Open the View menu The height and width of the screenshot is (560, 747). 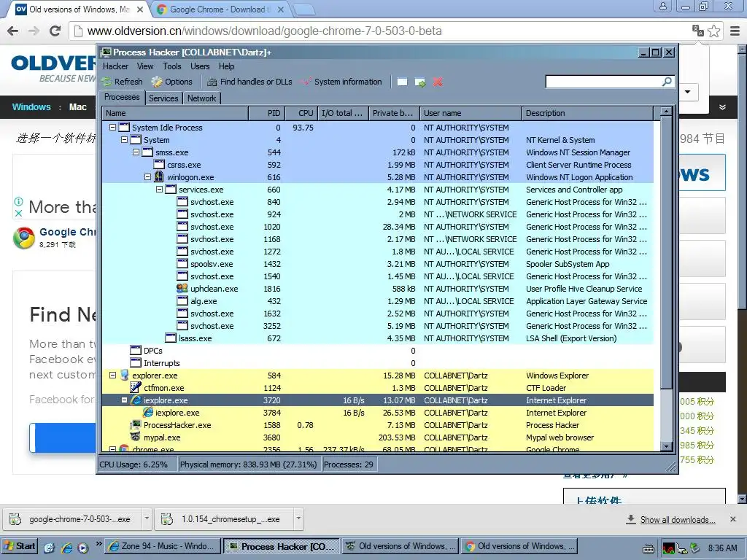[145, 66]
